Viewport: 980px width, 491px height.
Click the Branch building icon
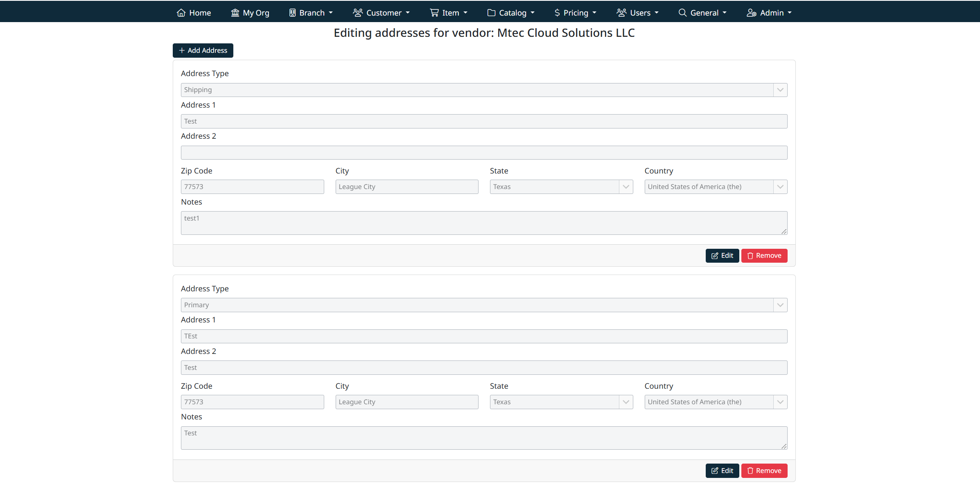coord(292,13)
